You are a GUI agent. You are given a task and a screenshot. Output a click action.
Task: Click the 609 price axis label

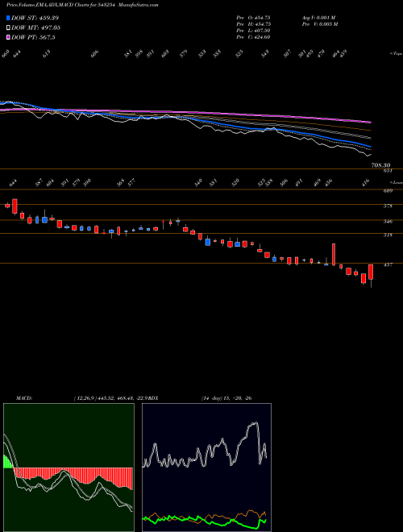click(x=388, y=191)
